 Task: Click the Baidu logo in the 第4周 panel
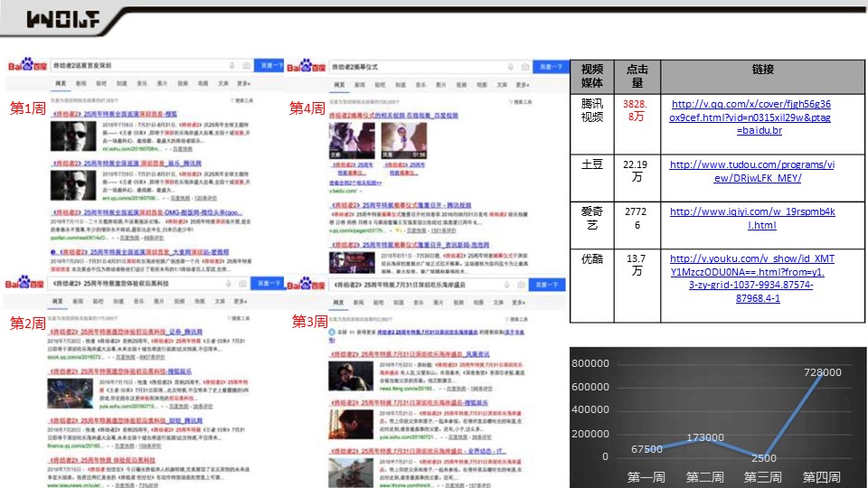(x=307, y=66)
